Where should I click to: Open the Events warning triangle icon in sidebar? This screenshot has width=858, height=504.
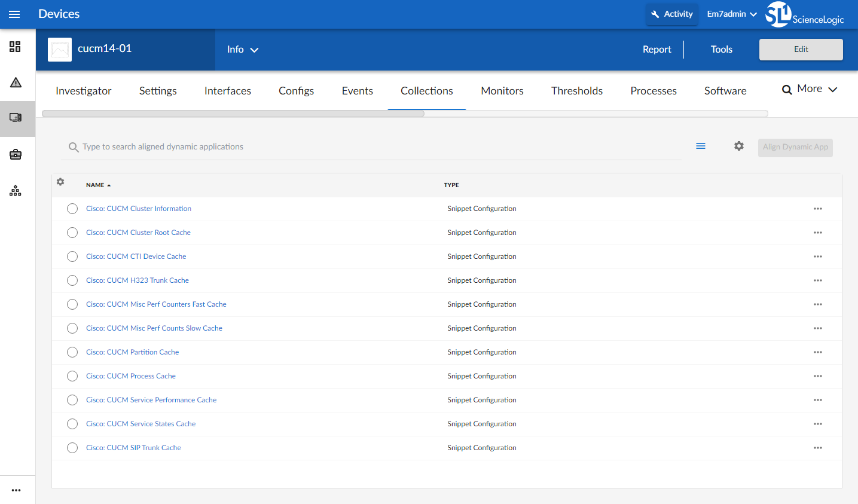[x=16, y=83]
